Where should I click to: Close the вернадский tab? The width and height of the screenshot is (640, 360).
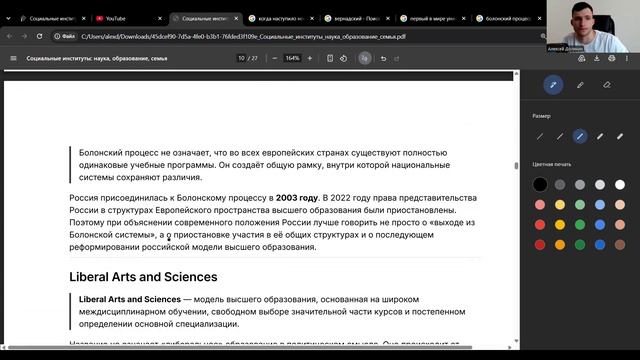[x=388, y=18]
